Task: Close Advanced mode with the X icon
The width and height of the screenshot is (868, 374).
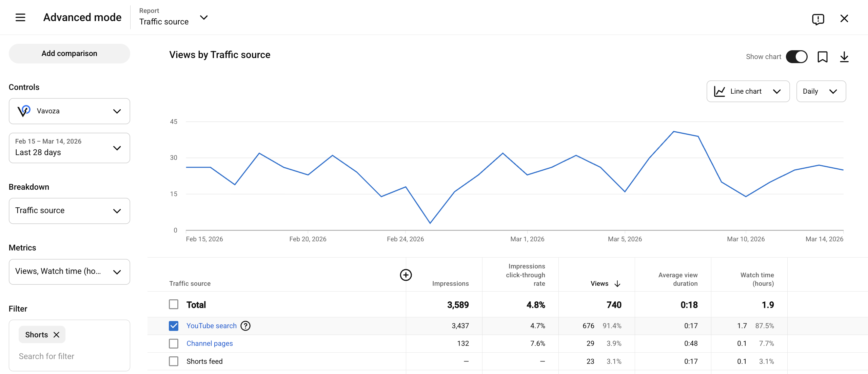Action: coord(844,18)
